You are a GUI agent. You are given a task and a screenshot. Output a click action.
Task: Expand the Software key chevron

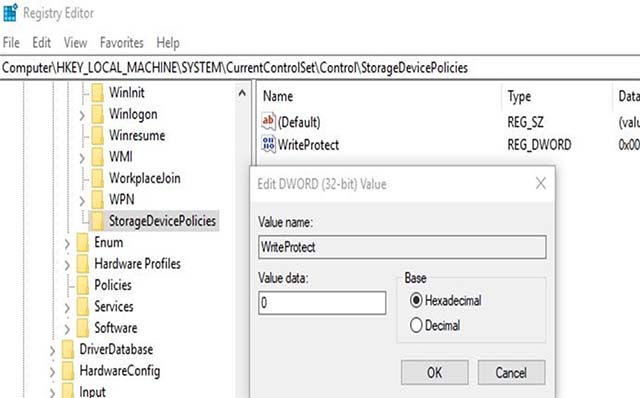tap(67, 329)
